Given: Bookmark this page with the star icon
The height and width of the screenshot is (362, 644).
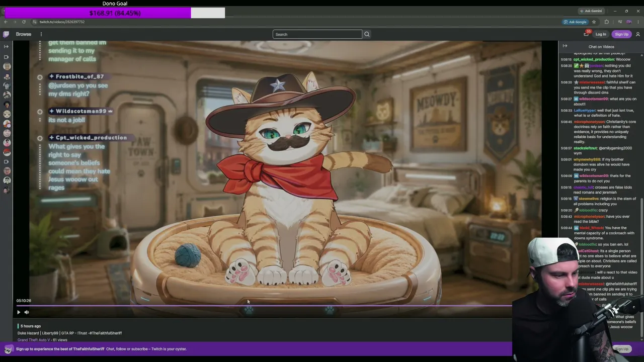Looking at the screenshot, I should 594,22.
